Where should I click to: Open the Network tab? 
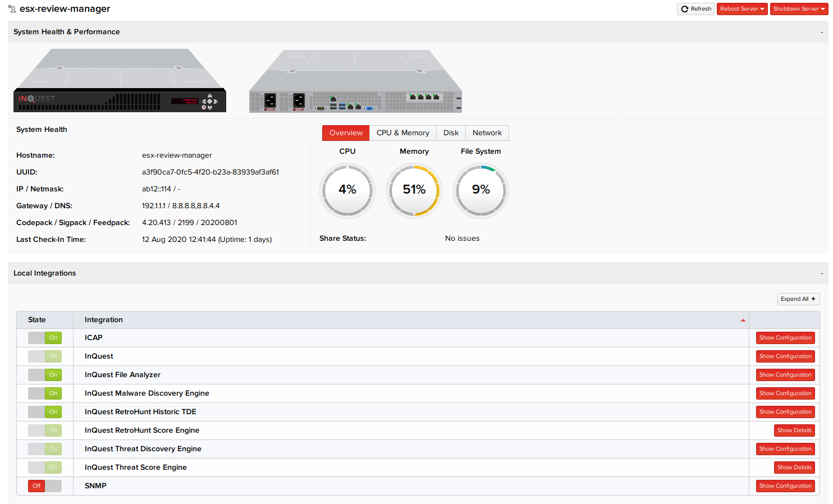(487, 133)
